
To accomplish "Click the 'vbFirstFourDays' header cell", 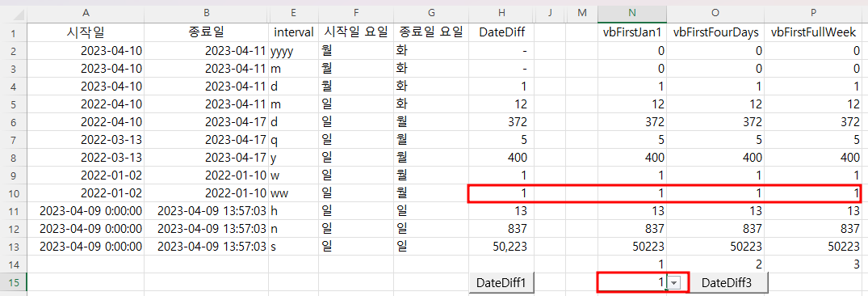I will click(715, 32).
